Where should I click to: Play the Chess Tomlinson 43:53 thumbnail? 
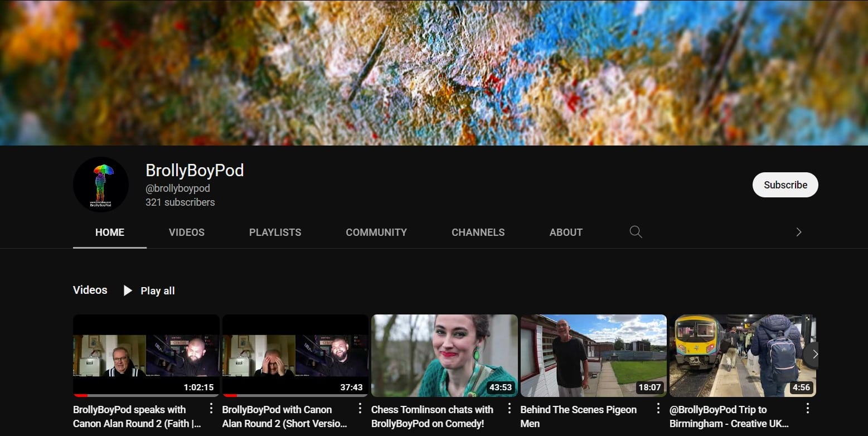(444, 356)
